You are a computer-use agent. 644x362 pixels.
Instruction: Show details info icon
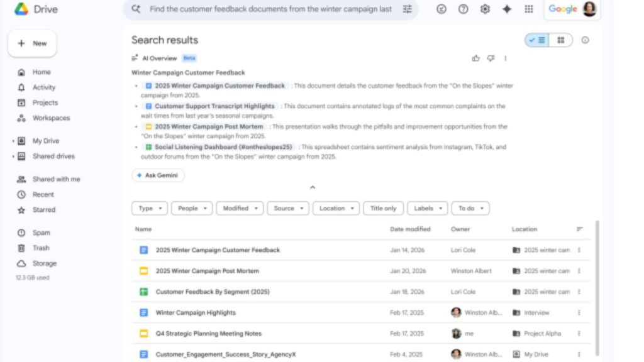(x=585, y=40)
